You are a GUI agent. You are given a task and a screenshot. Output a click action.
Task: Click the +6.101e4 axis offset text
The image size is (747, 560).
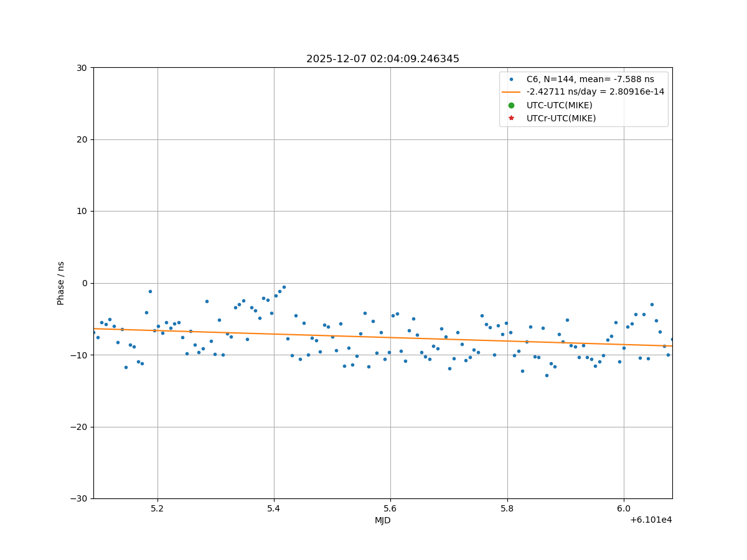(651, 520)
